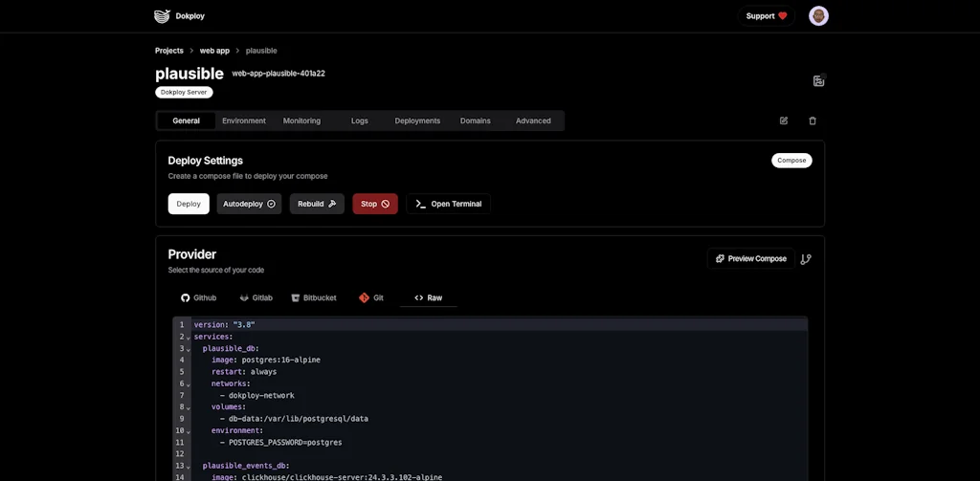Collapse the plausible_db fold on line 3
The height and width of the screenshot is (481, 980).
tap(189, 350)
